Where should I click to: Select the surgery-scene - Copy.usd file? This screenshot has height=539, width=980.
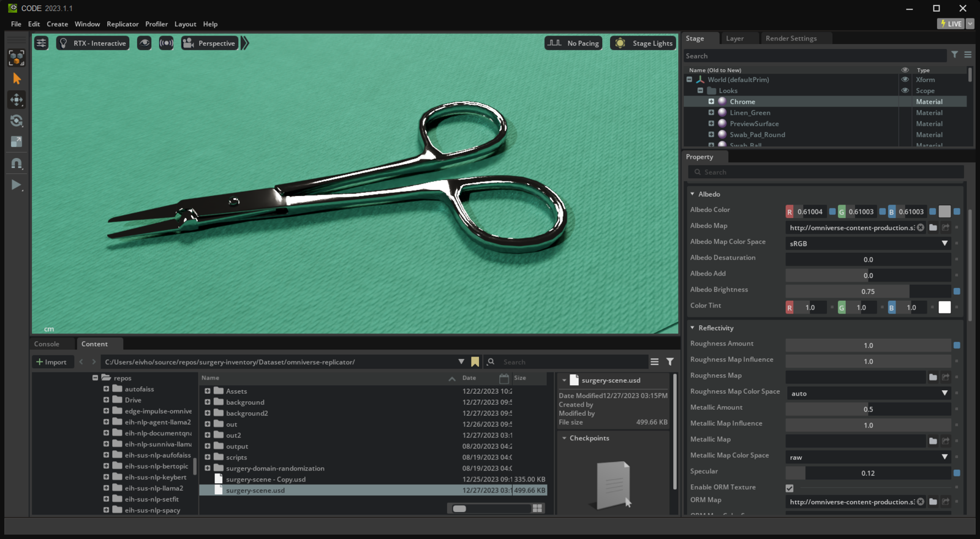[265, 480]
